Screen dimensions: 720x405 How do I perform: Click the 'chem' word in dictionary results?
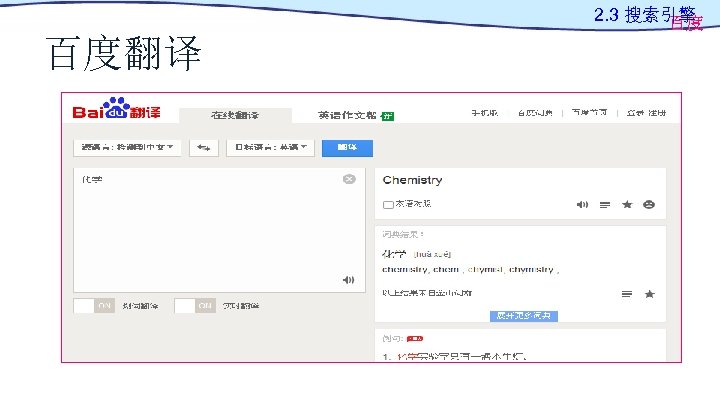click(446, 270)
